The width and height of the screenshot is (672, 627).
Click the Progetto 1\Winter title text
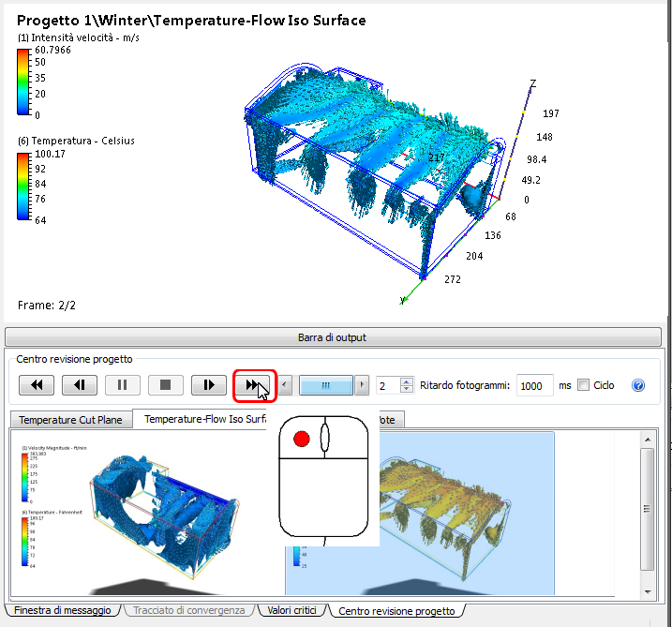191,20
